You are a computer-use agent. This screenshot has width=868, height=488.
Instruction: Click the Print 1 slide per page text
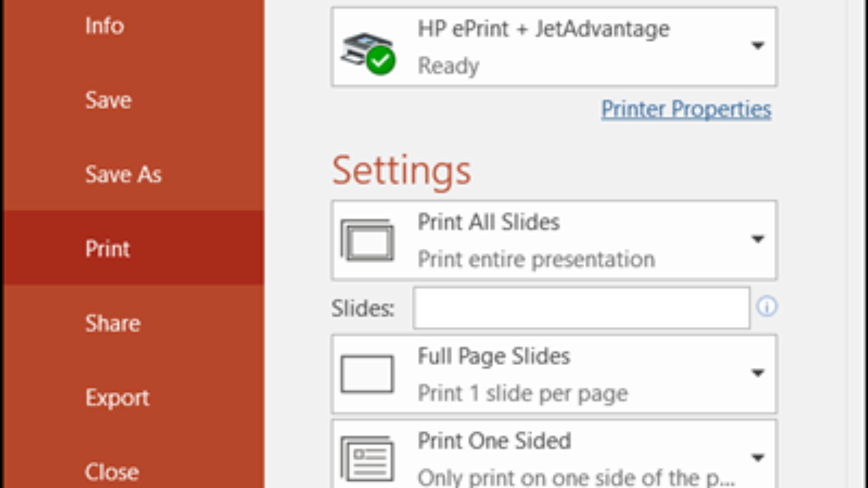point(522,393)
